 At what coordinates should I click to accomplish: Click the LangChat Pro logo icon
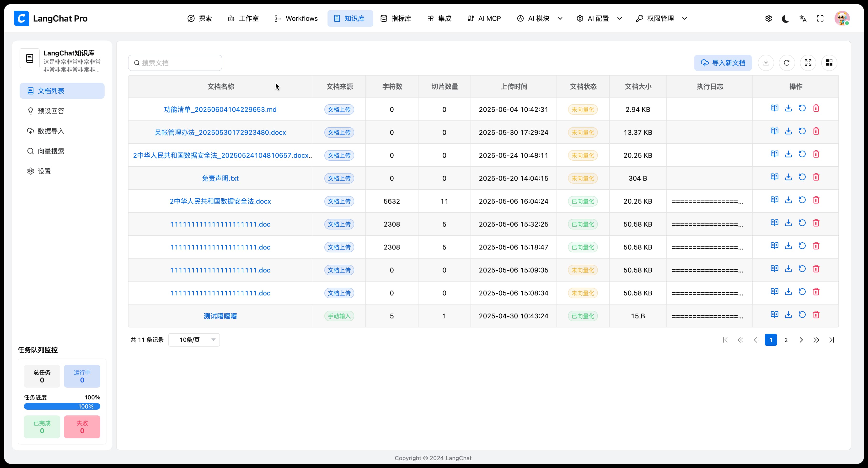[21, 19]
